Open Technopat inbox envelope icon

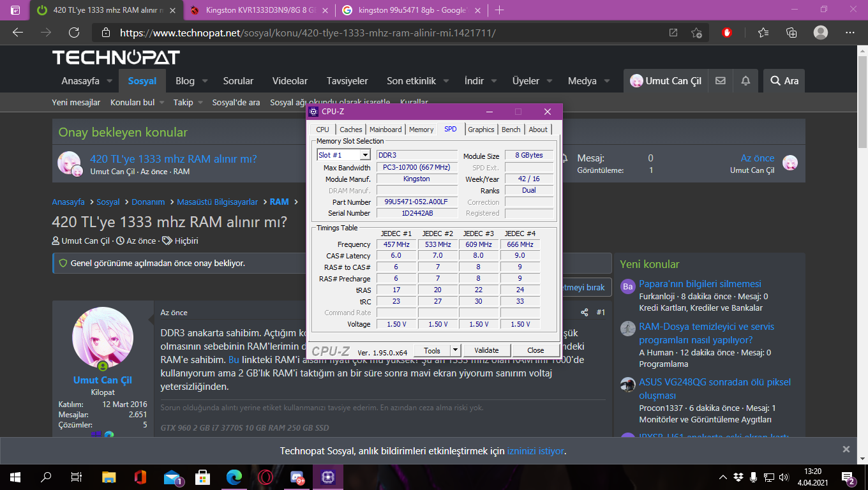721,80
